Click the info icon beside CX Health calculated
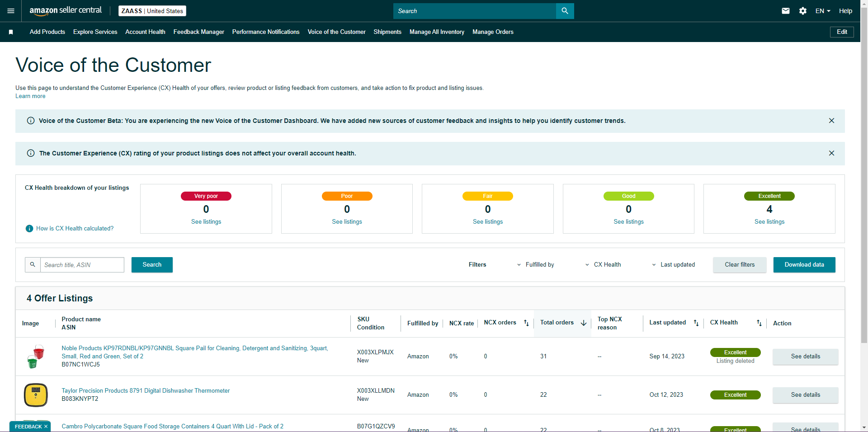 29,229
